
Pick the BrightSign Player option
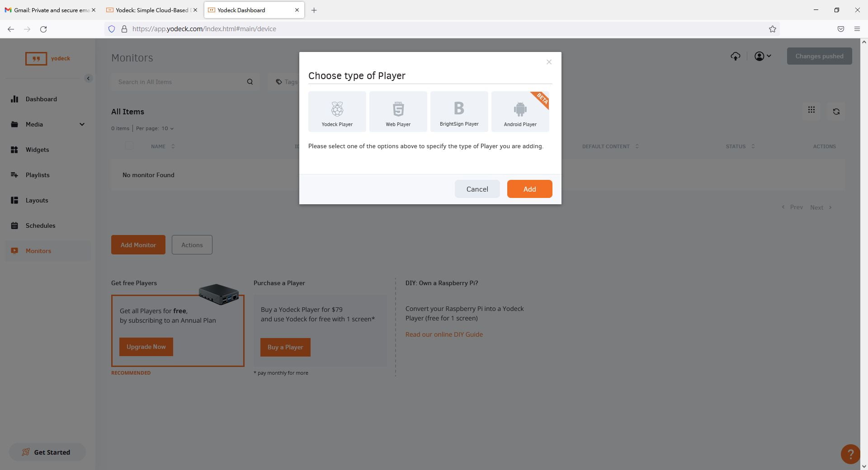[x=459, y=112]
